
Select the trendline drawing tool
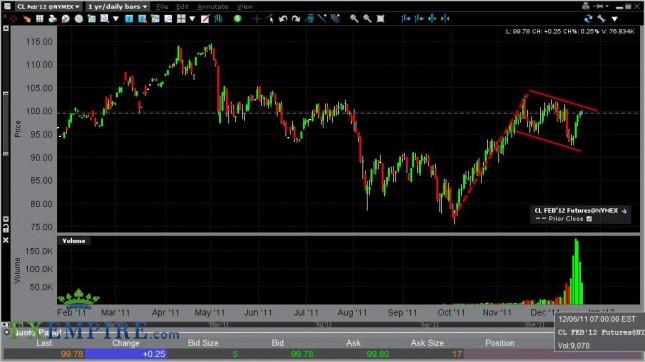(322, 19)
